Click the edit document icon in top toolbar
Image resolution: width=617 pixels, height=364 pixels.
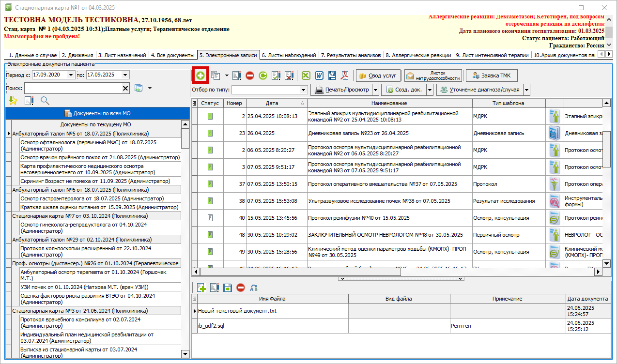tap(237, 76)
